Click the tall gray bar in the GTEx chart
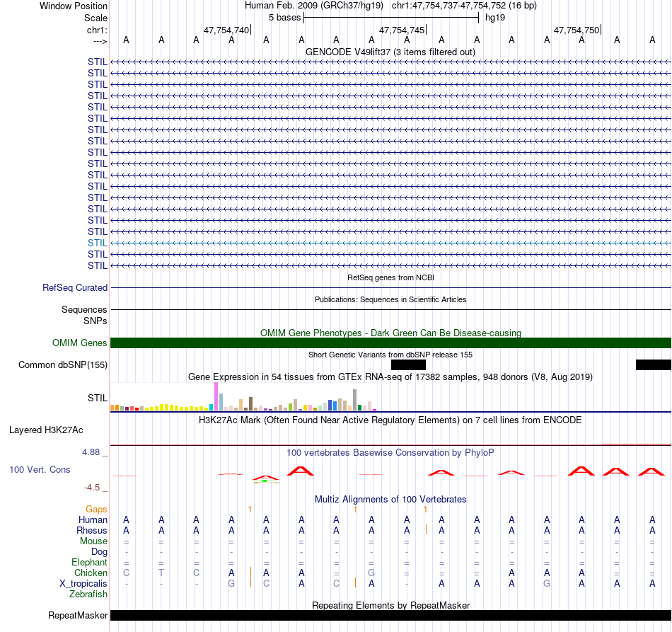 pyautogui.click(x=355, y=400)
